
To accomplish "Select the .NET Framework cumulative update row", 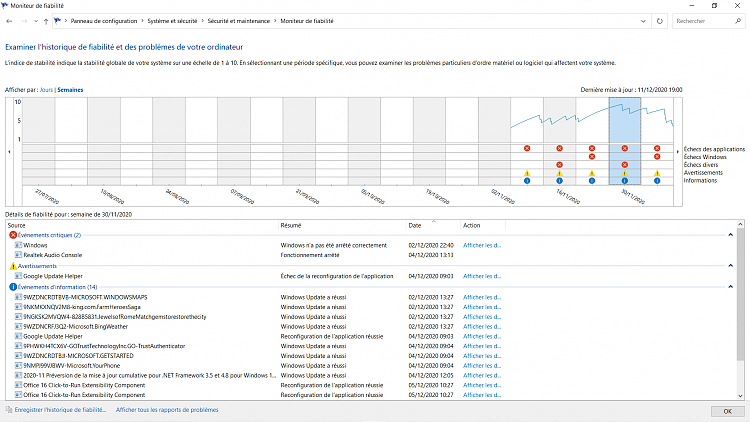I will click(x=371, y=376).
